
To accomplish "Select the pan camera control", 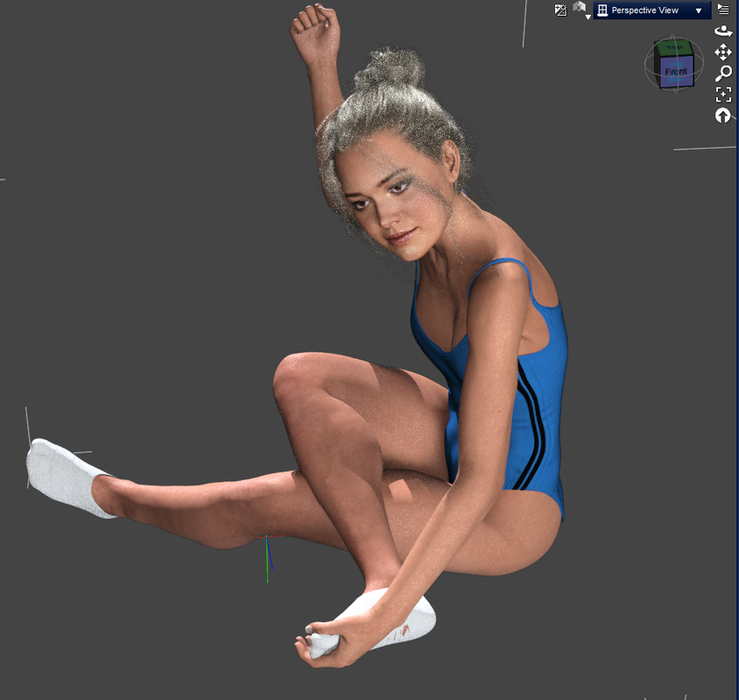I will 723,52.
